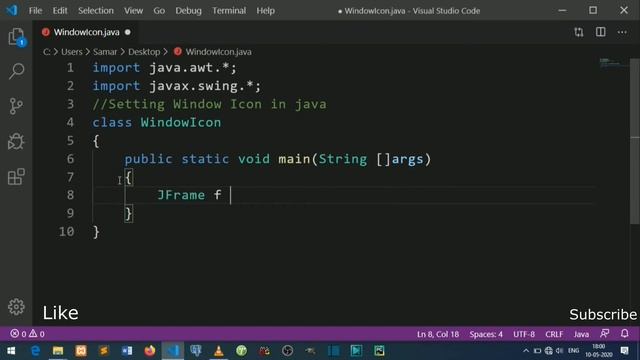
Task: Click the Samar breadcrumb segment
Action: [105, 52]
